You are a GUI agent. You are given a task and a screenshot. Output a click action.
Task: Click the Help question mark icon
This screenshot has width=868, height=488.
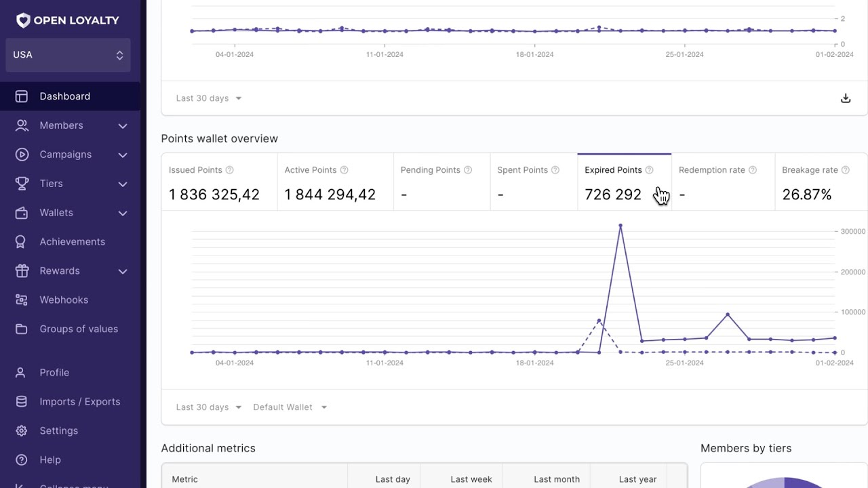(22, 460)
